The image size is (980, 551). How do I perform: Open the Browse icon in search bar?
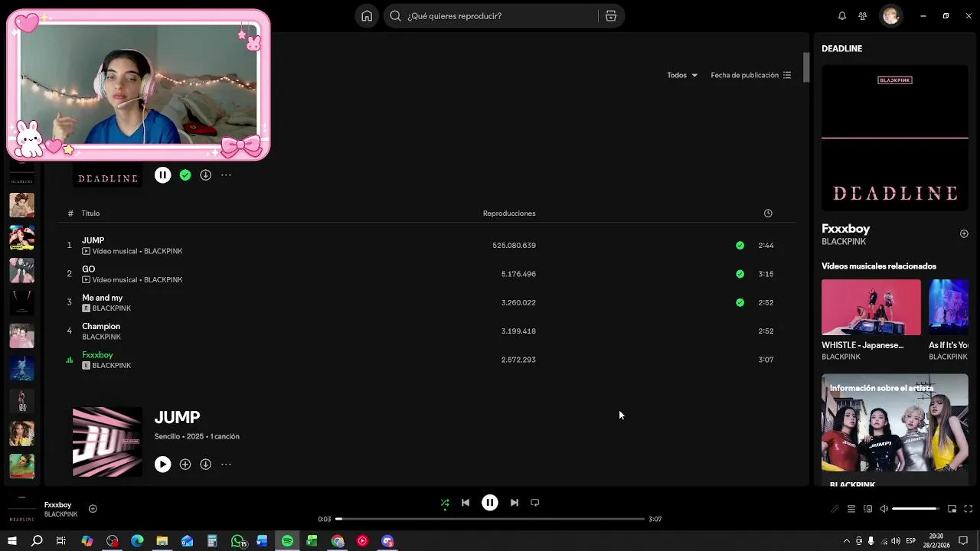pyautogui.click(x=611, y=16)
